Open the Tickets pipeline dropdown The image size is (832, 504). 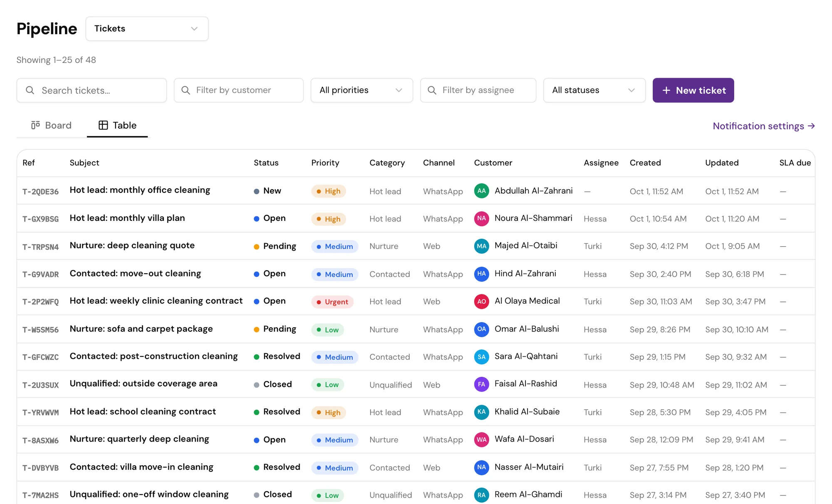coord(147,29)
